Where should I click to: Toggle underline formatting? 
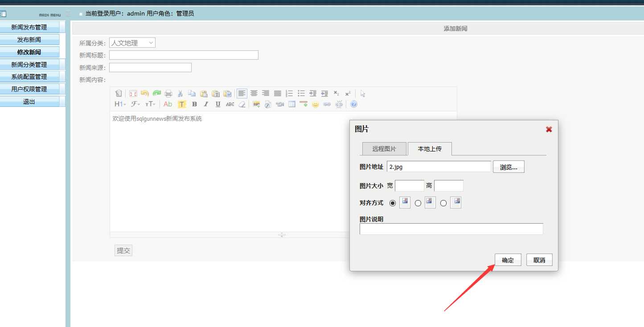click(218, 104)
